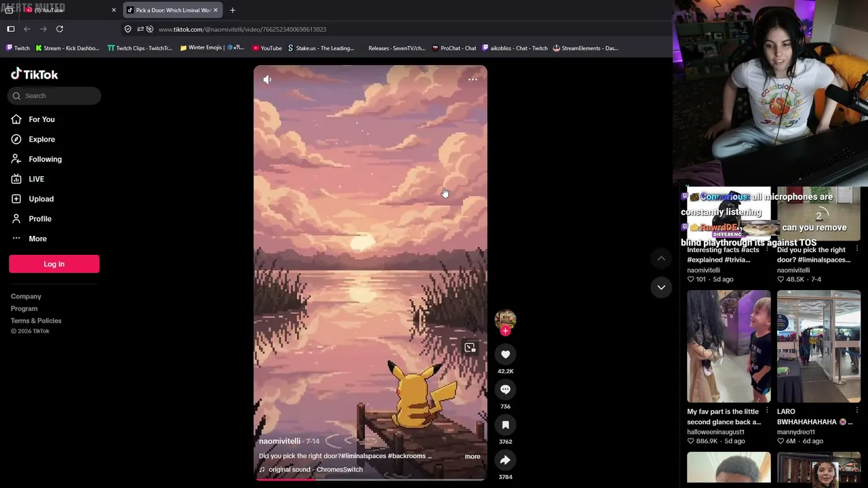Click the 'Interesting facts' video title
The image size is (868, 488).
(x=723, y=255)
